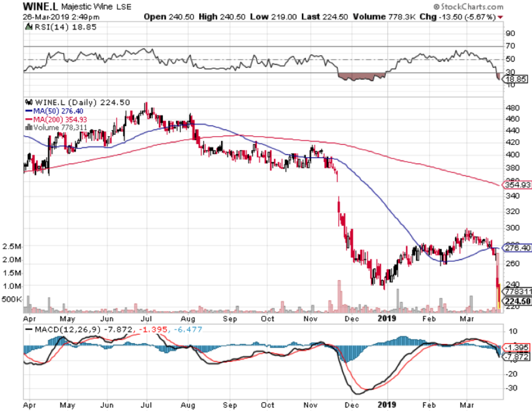Click the -7.872 MACD value tag
The image size is (532, 411).
(x=516, y=357)
